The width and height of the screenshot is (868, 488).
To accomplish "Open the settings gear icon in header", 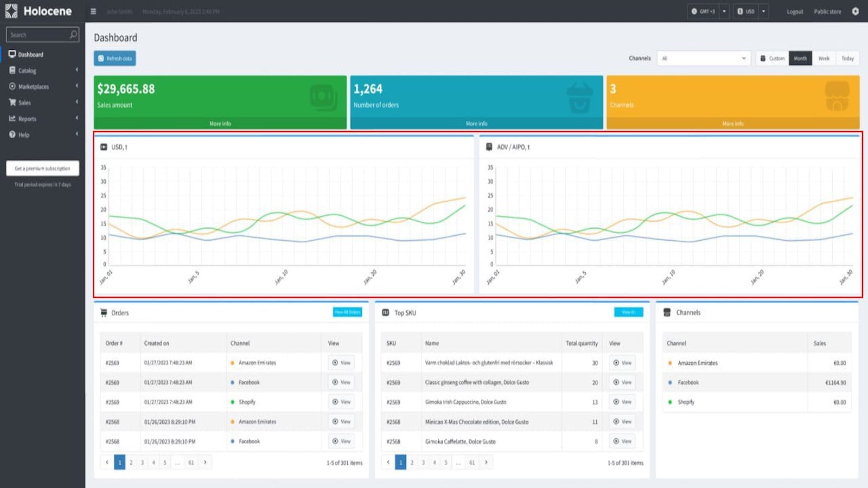I will (x=856, y=11).
